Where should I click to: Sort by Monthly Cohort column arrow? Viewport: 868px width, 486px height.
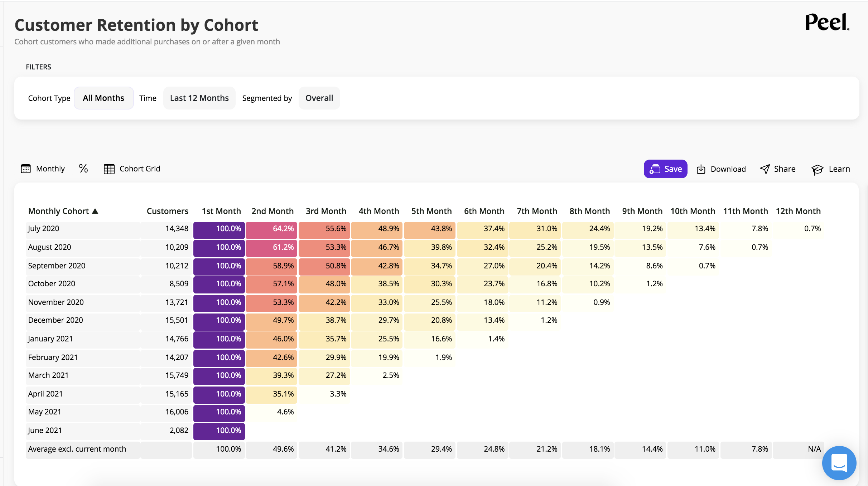tap(95, 211)
